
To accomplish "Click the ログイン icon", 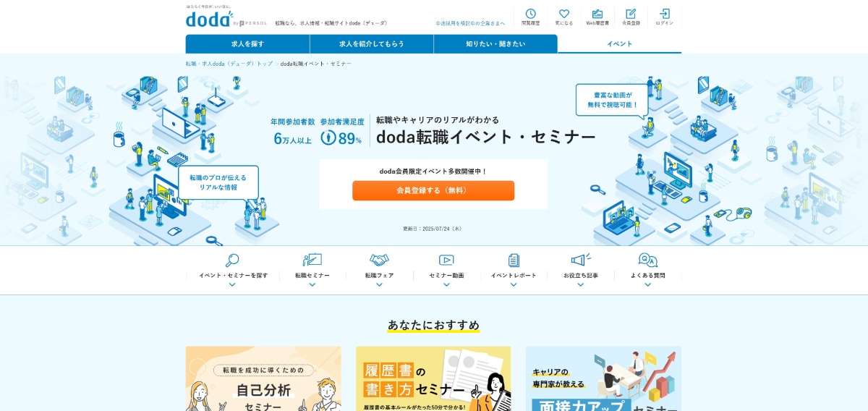I will click(665, 14).
